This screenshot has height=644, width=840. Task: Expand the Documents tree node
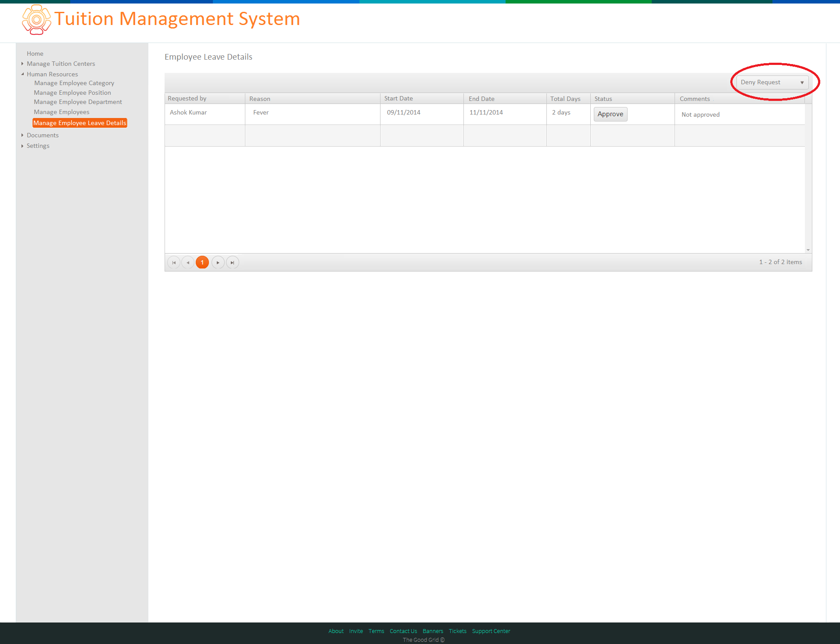click(22, 135)
